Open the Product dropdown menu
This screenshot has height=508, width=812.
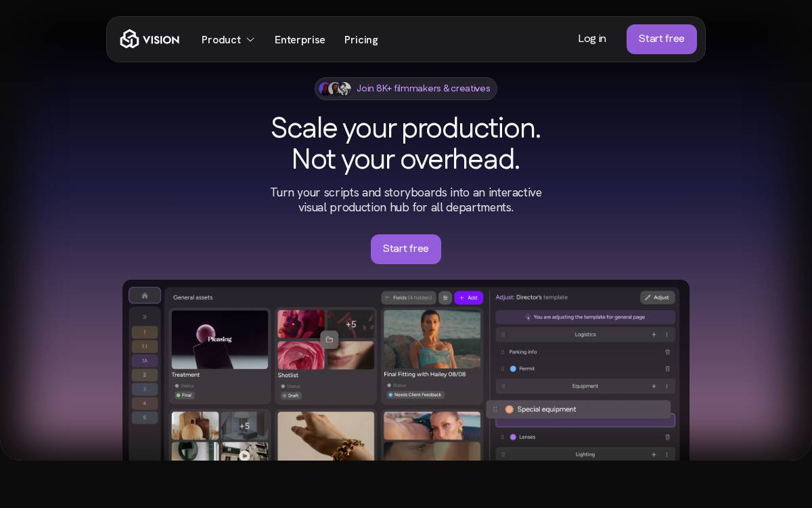(228, 40)
